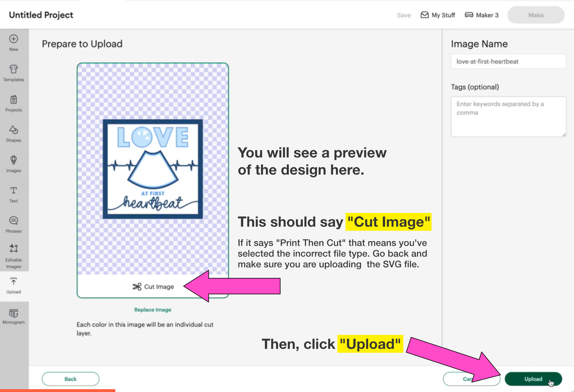
Task: Open Projects from the sidebar
Action: coord(14,103)
